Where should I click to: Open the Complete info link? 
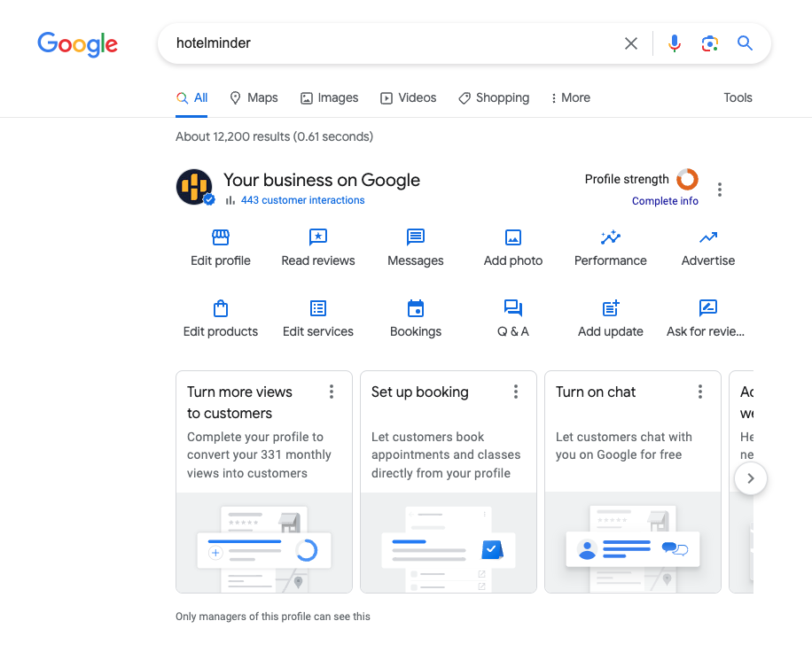(x=665, y=201)
